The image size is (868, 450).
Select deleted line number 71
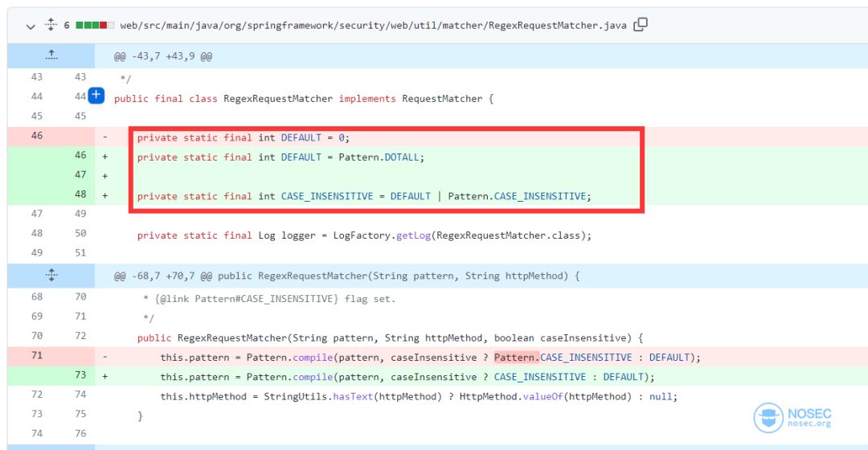click(x=36, y=355)
